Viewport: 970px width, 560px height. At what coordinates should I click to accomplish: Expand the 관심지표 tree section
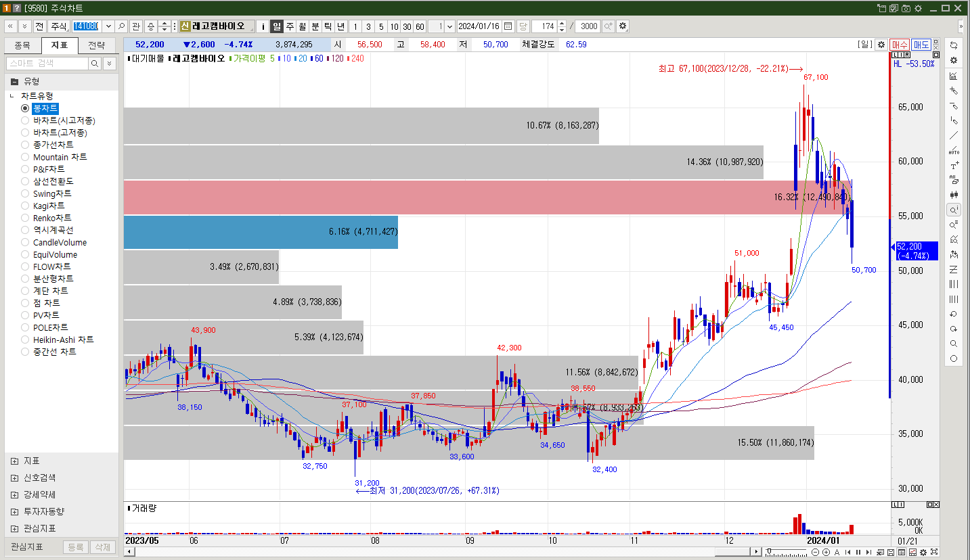point(15,528)
